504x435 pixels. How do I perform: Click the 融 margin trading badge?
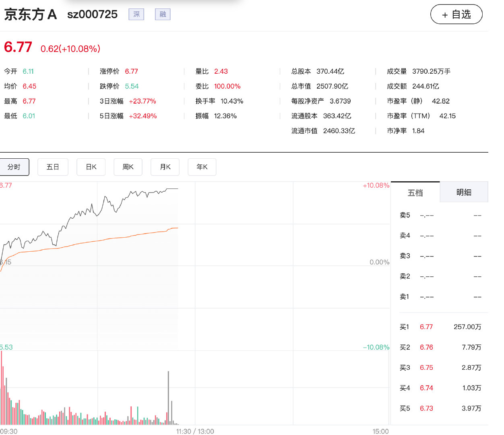pyautogui.click(x=163, y=14)
